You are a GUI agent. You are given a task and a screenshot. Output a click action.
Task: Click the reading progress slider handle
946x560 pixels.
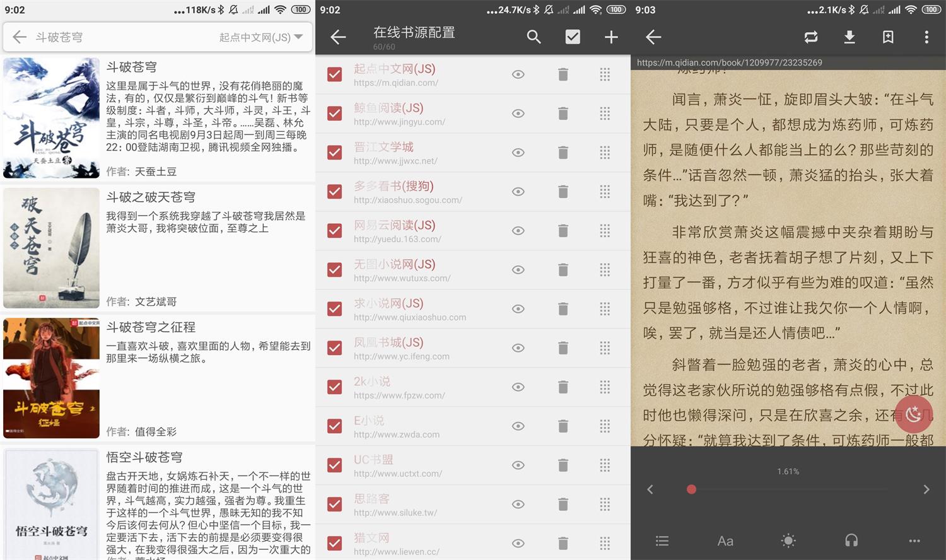pyautogui.click(x=691, y=489)
